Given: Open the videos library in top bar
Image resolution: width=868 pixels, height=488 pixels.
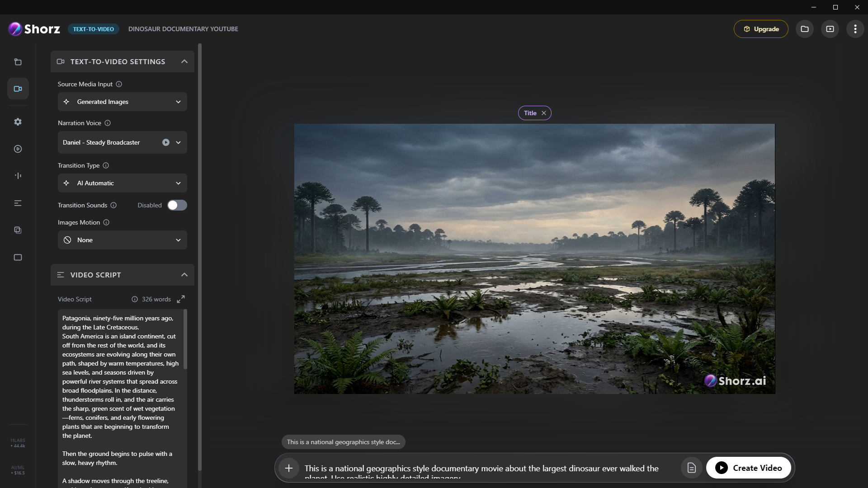Looking at the screenshot, I should 830,28.
